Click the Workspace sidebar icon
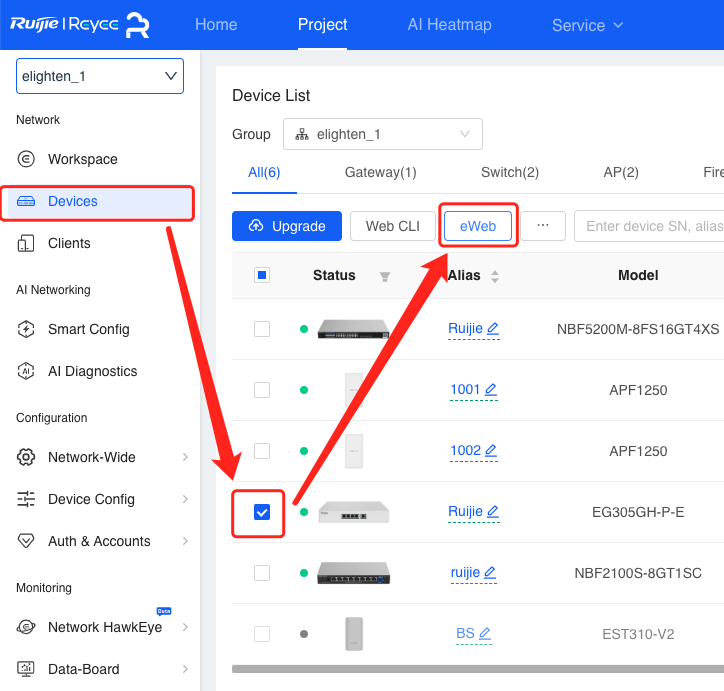 pyautogui.click(x=26, y=159)
